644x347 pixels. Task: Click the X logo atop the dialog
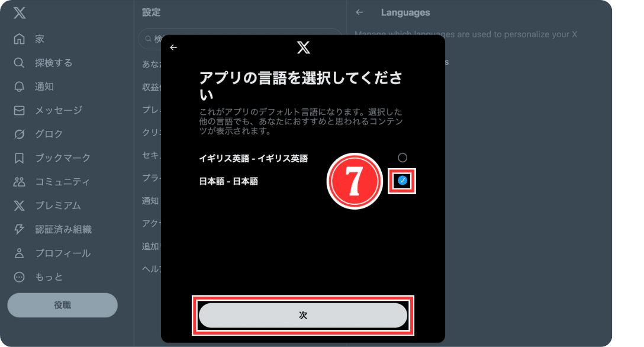303,47
